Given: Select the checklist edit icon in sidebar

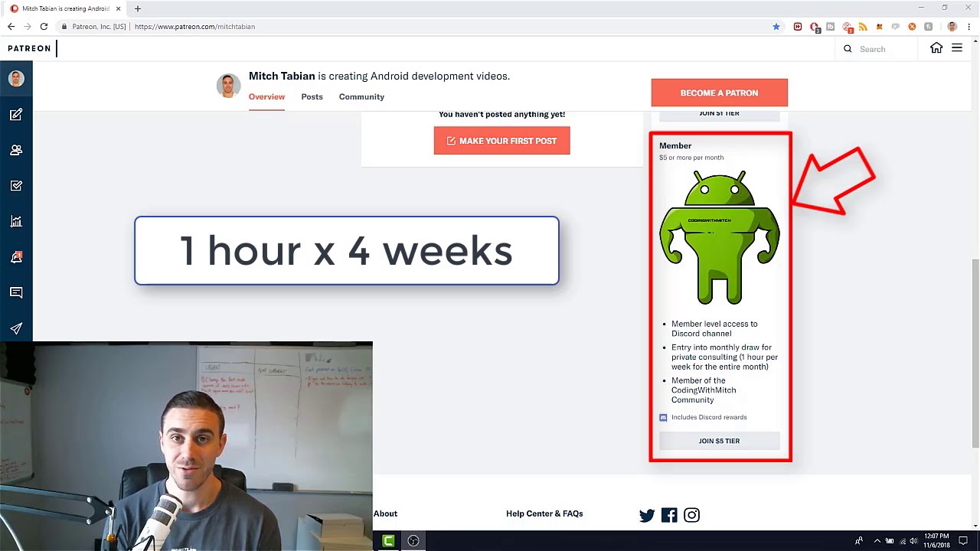Looking at the screenshot, I should [x=16, y=186].
